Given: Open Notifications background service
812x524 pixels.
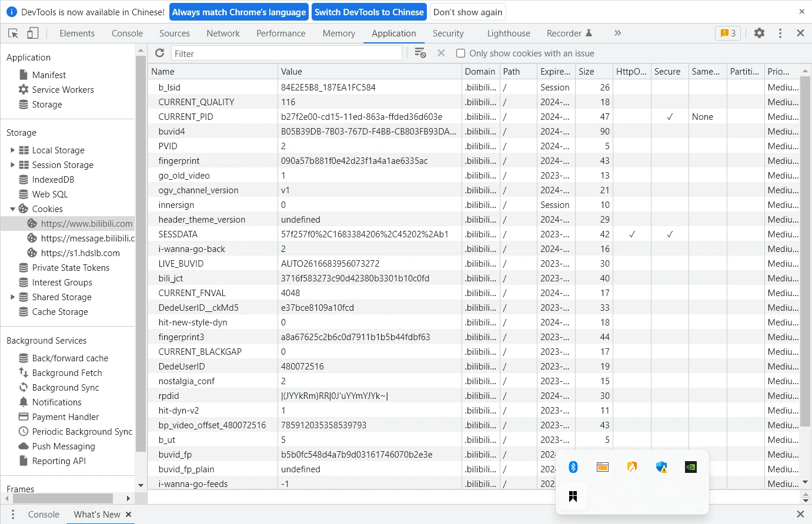Looking at the screenshot, I should click(x=56, y=402).
